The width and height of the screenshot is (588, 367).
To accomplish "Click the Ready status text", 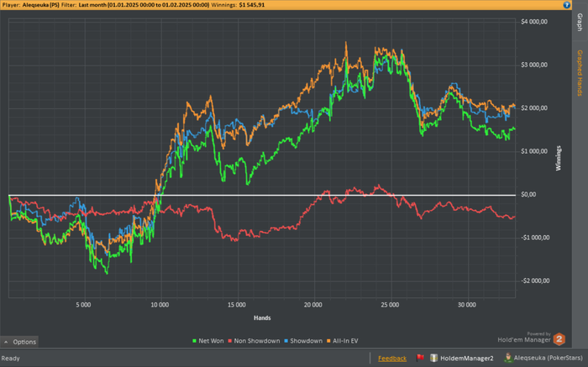I will pyautogui.click(x=10, y=359).
